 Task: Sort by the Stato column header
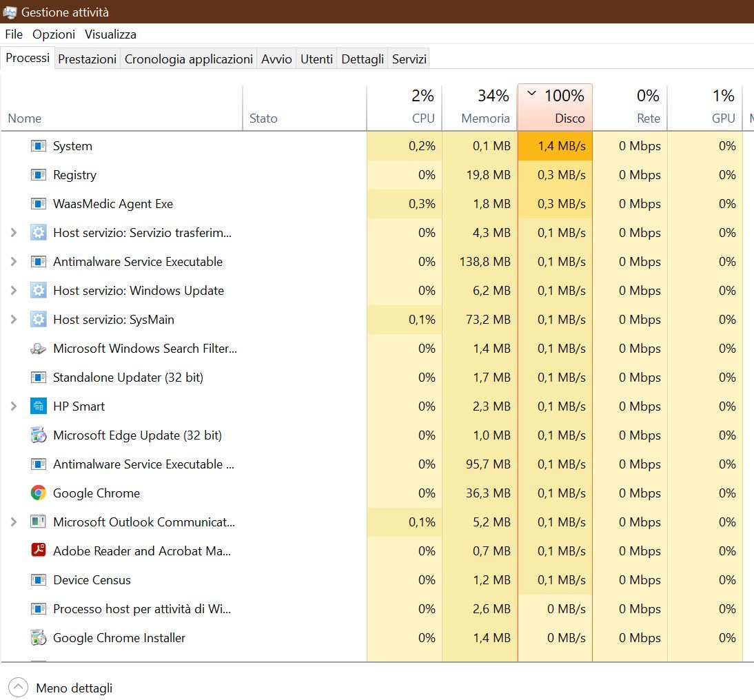tap(305, 107)
